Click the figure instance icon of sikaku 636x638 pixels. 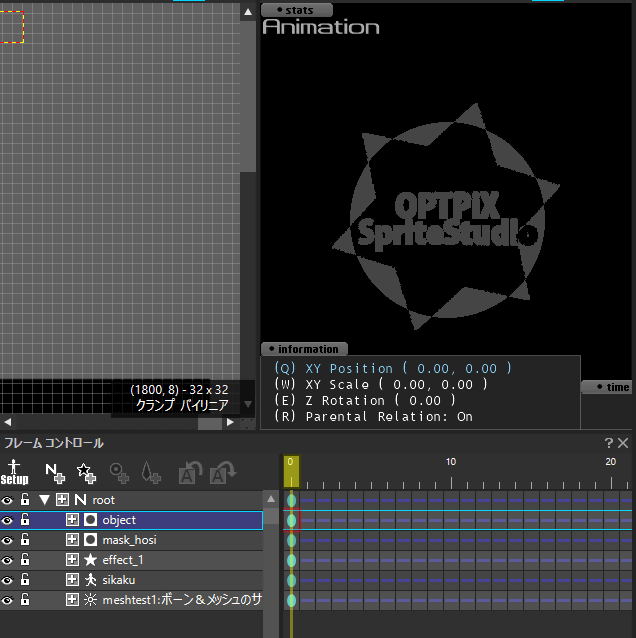point(90,580)
